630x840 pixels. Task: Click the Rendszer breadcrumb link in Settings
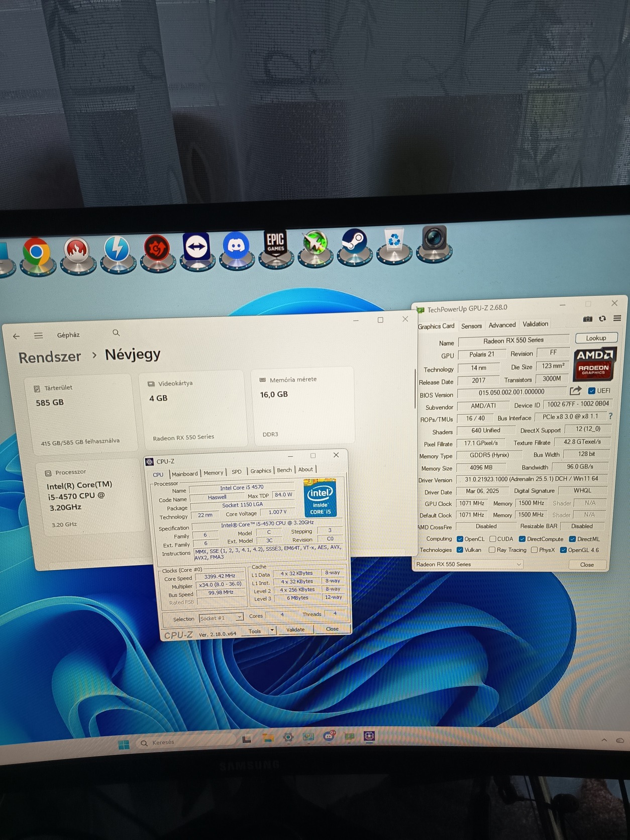tap(50, 357)
